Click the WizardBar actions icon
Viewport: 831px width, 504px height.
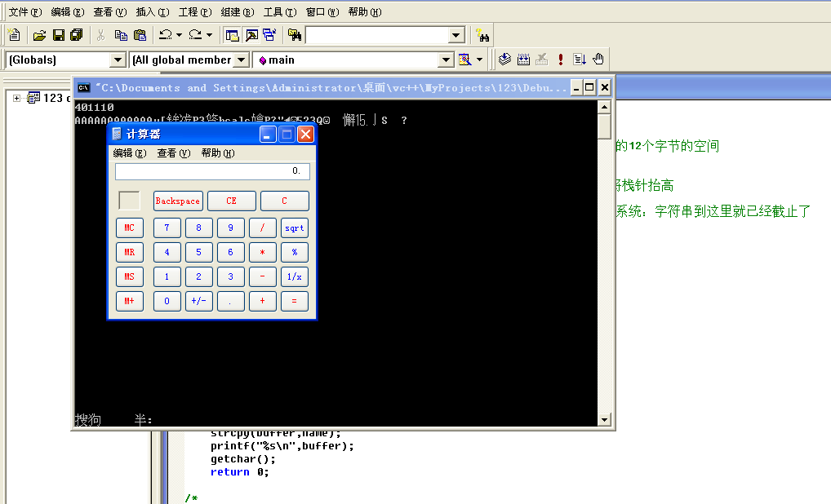click(464, 60)
